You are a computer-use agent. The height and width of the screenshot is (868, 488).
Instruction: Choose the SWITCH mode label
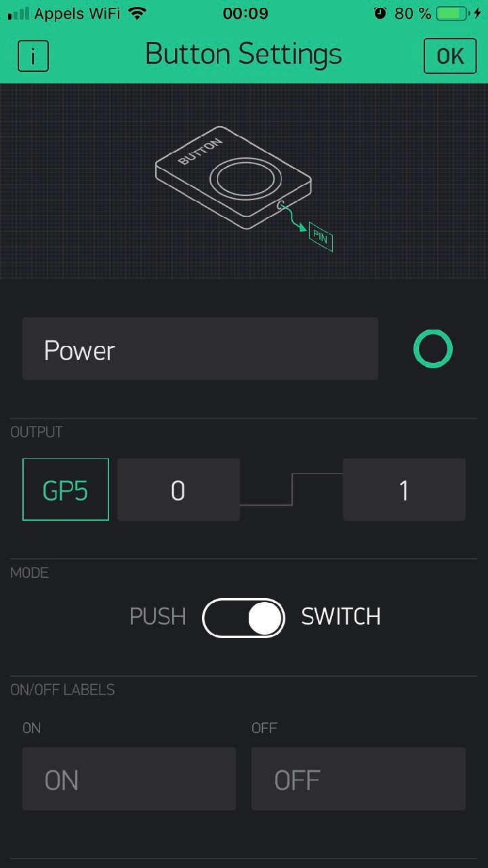point(341,616)
